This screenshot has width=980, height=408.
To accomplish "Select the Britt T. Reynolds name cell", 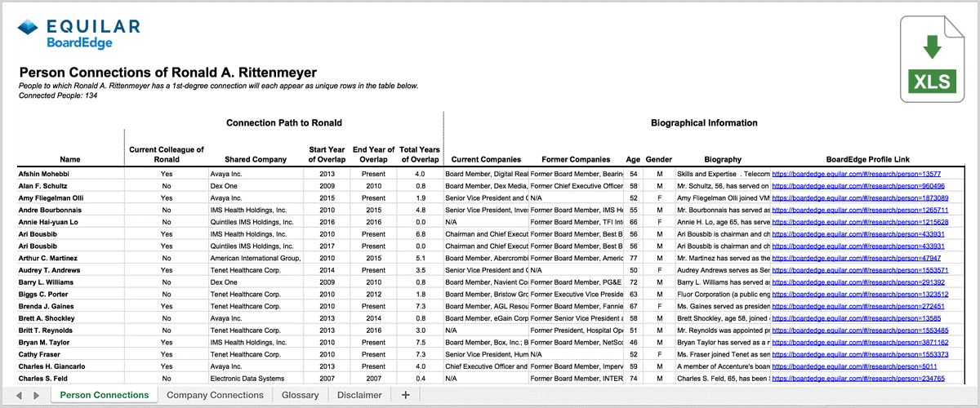I will pos(70,330).
